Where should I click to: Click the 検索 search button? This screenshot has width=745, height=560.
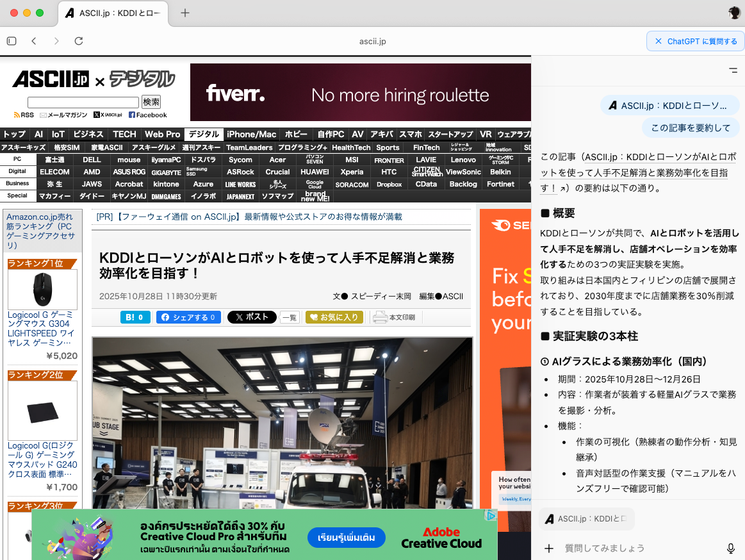(151, 103)
